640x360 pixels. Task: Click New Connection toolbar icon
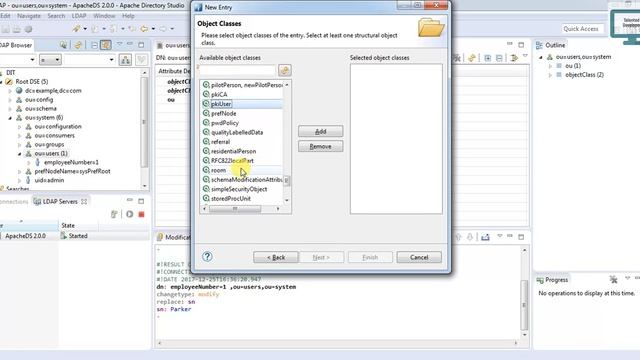pos(76,29)
